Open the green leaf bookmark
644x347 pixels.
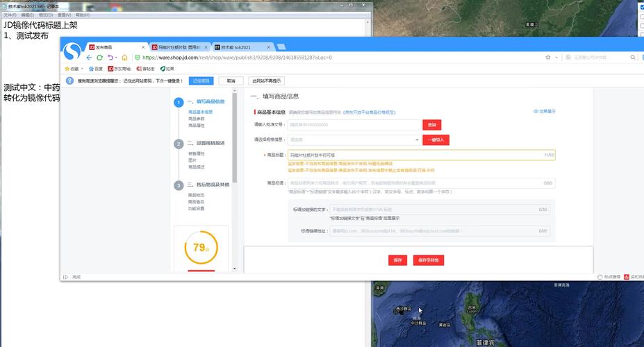[x=167, y=69]
